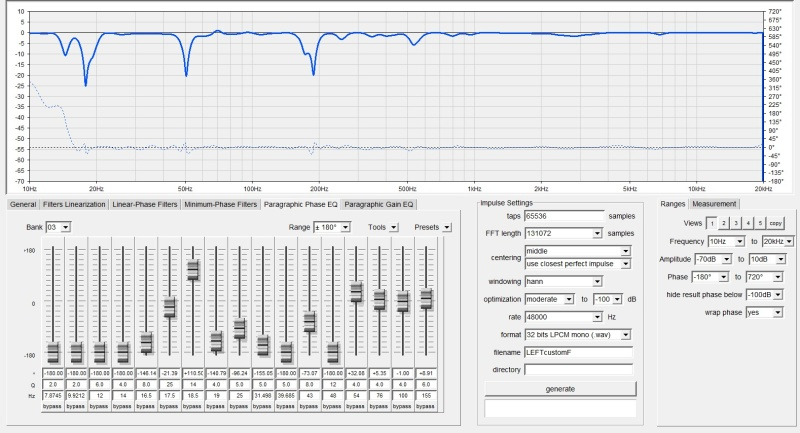Open the Linear-Phase Filters tab
Screen dimensions: 800x433
click(x=145, y=204)
